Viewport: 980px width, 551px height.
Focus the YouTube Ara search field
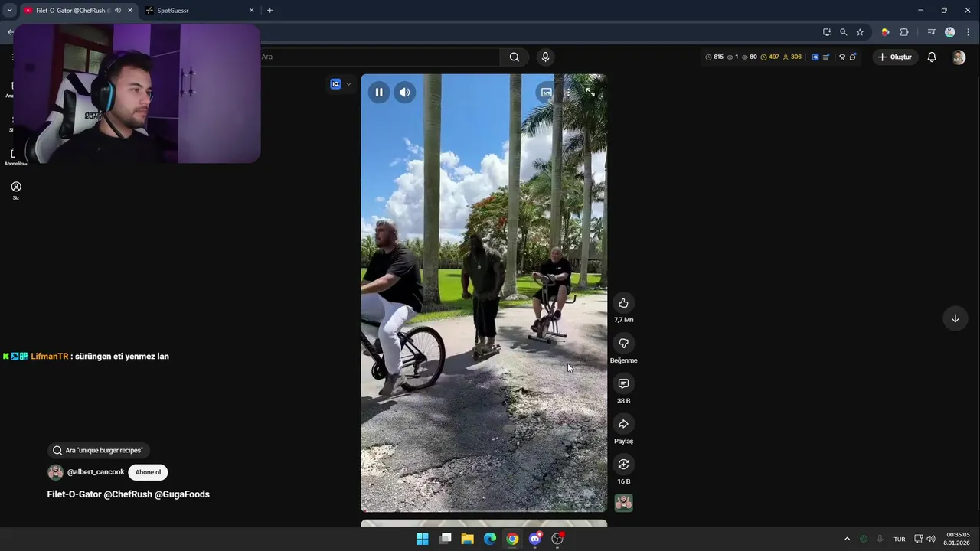click(x=379, y=57)
